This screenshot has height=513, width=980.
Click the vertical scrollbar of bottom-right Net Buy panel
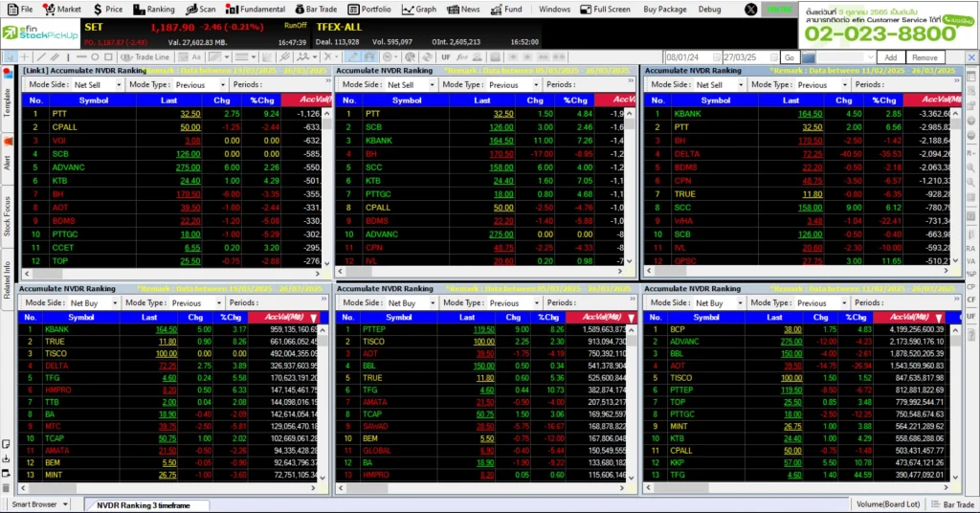[955, 402]
